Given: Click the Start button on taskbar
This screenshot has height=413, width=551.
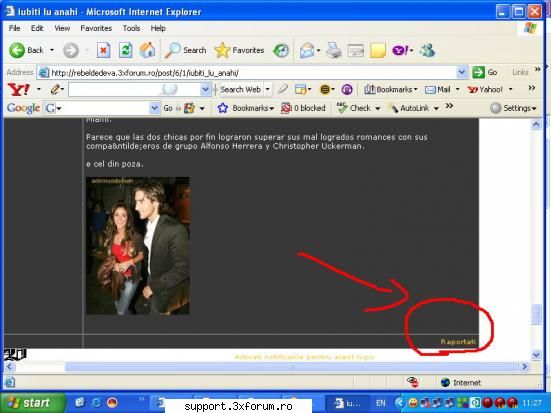Looking at the screenshot, I should click(33, 403).
